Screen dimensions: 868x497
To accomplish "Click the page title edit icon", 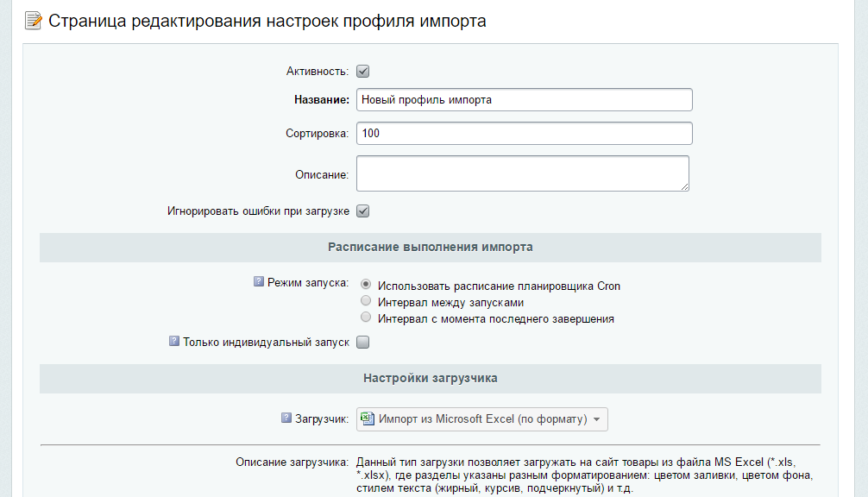I will coord(34,21).
